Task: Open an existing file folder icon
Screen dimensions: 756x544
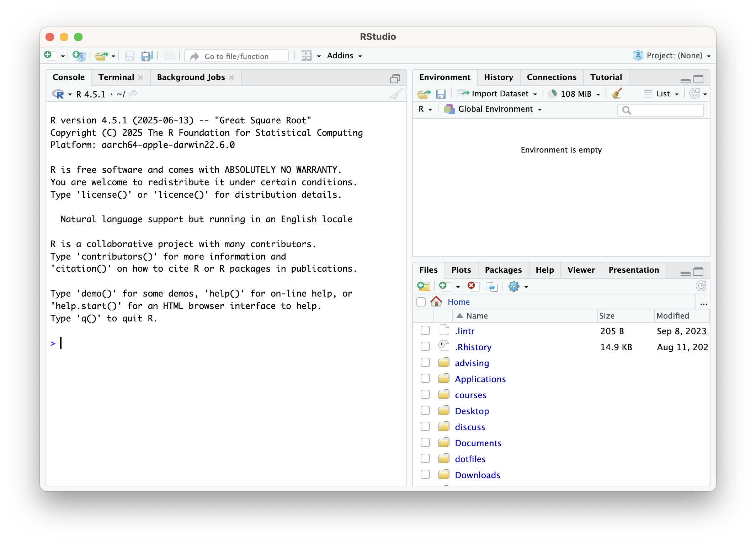Action: pyautogui.click(x=101, y=56)
